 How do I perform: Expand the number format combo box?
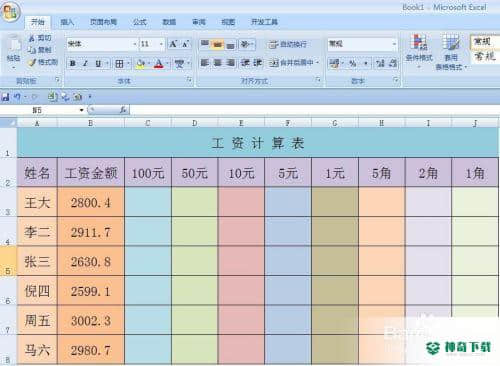[x=394, y=44]
